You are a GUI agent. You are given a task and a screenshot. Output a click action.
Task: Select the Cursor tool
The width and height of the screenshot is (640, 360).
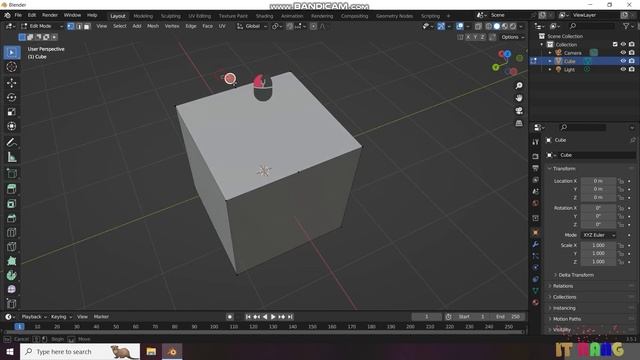tap(11, 67)
